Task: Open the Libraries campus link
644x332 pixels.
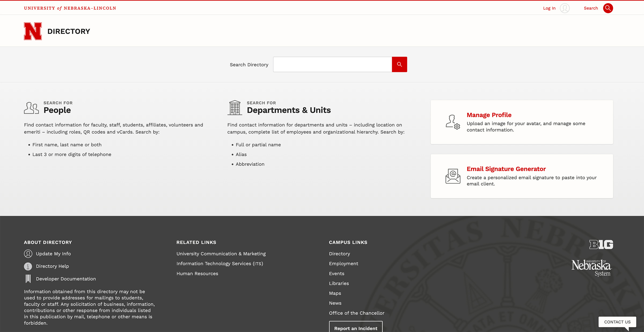Action: click(339, 283)
